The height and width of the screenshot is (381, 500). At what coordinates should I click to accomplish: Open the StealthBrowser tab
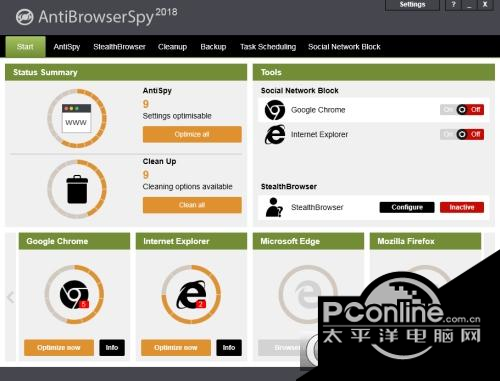pyautogui.click(x=119, y=47)
